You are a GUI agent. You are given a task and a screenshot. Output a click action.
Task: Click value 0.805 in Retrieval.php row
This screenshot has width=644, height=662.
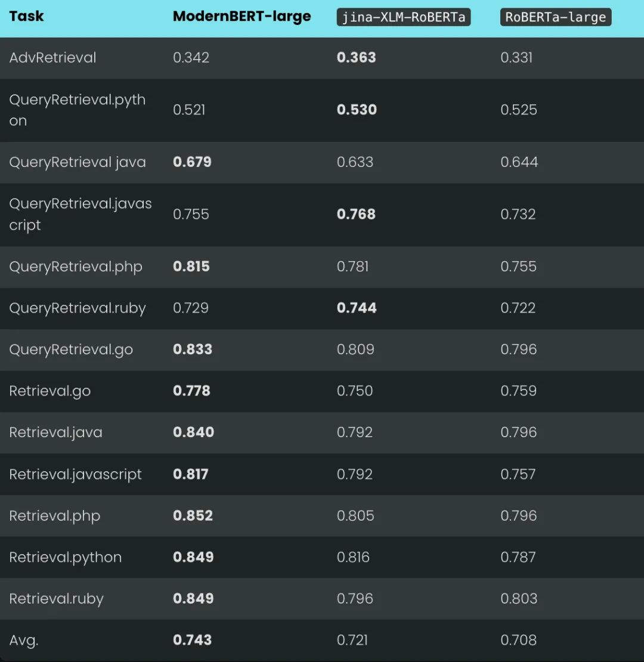(x=355, y=515)
